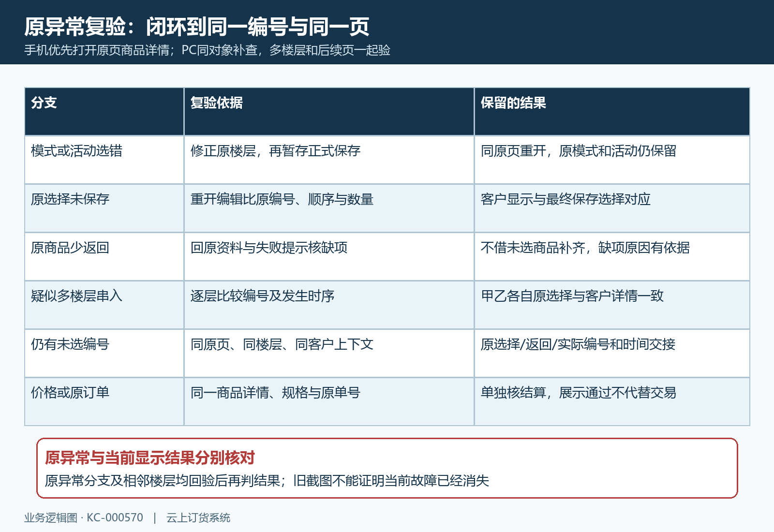Viewport: 774px width, 532px height.
Task: Select the cell 甲乙各自原选择与客户详情一致
Action: tap(612, 305)
